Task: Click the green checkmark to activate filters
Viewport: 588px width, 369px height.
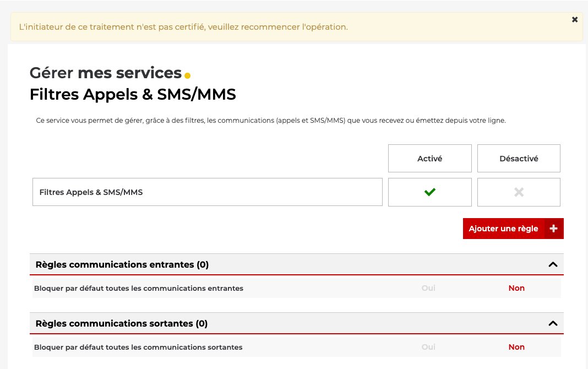Action: point(430,192)
